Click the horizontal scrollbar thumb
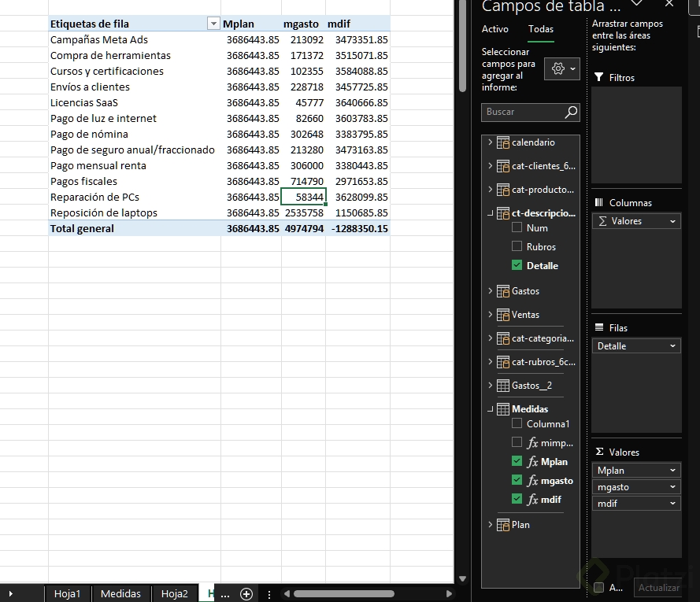This screenshot has height=602, width=700. [344, 594]
